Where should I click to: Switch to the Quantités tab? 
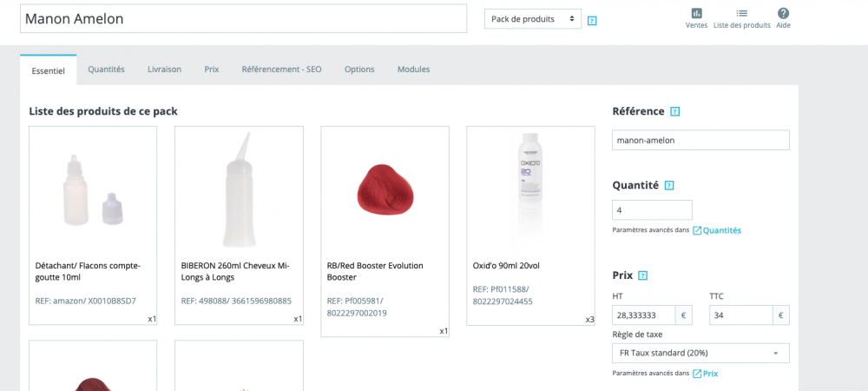pyautogui.click(x=106, y=69)
